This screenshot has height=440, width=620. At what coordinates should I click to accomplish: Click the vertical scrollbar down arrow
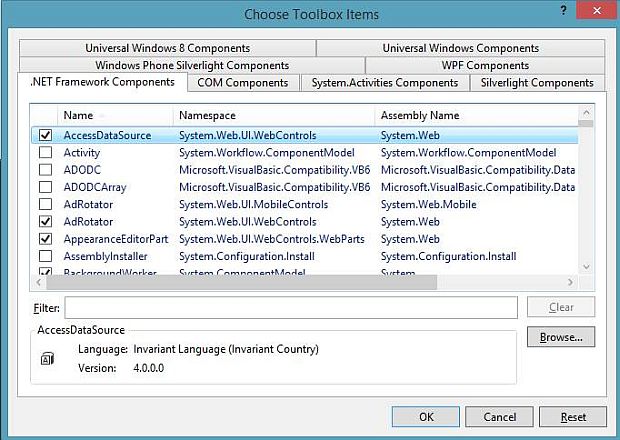tap(586, 267)
